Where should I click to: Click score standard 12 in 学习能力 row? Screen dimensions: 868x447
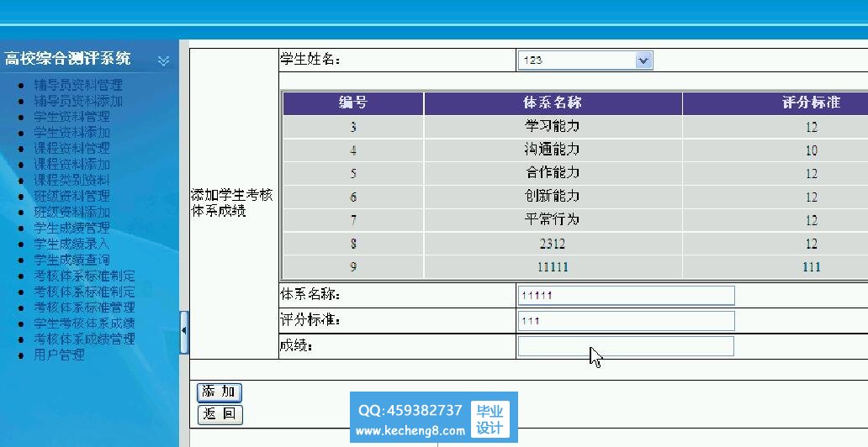(x=811, y=127)
